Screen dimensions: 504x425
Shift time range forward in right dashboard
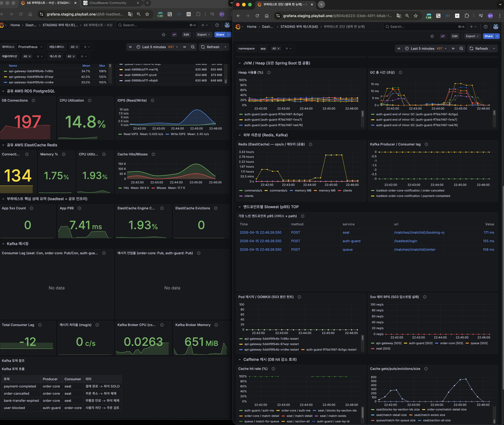[x=453, y=49]
